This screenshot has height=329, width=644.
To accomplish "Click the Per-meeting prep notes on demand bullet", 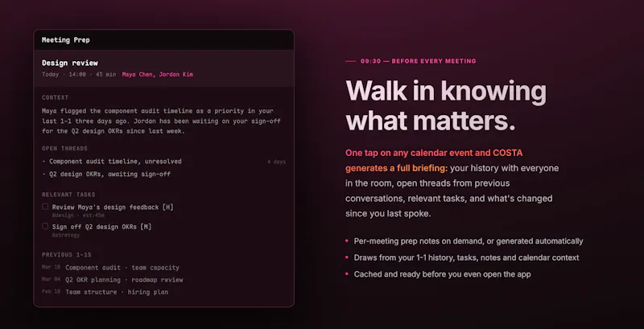I will click(x=469, y=241).
